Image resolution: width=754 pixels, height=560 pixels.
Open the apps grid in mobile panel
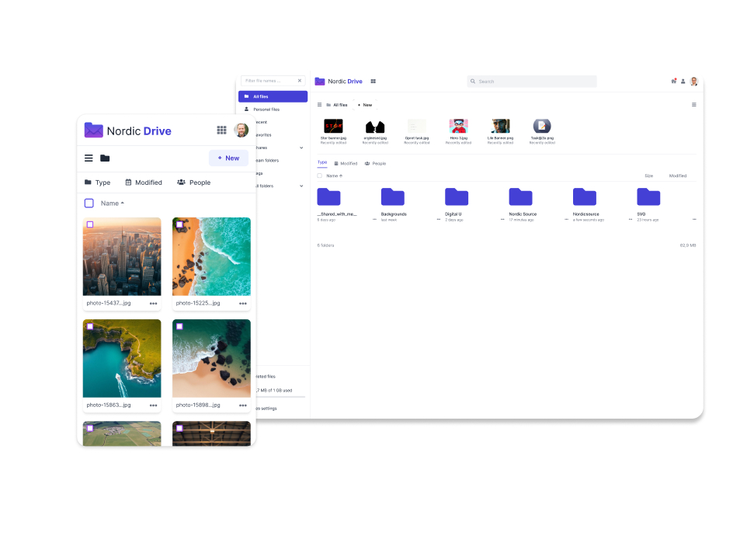click(x=221, y=130)
